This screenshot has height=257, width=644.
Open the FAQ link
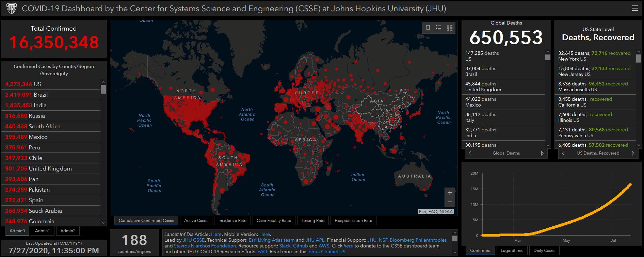pyautogui.click(x=262, y=252)
